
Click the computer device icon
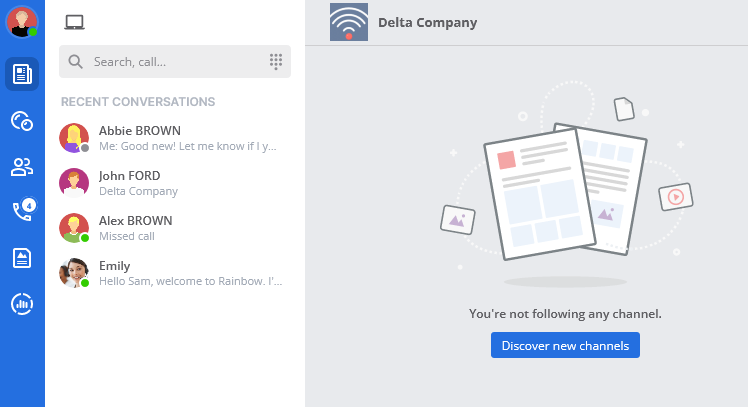[x=74, y=23]
